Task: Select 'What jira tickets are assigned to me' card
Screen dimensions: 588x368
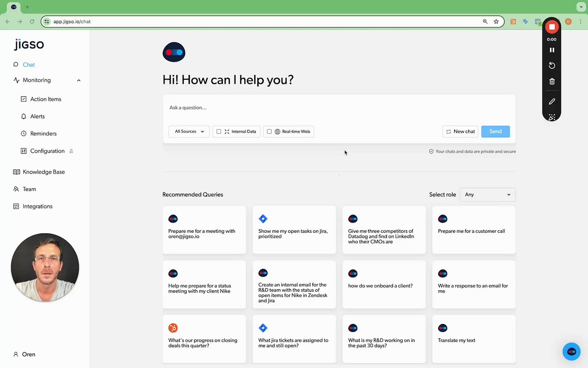Action: pos(294,339)
